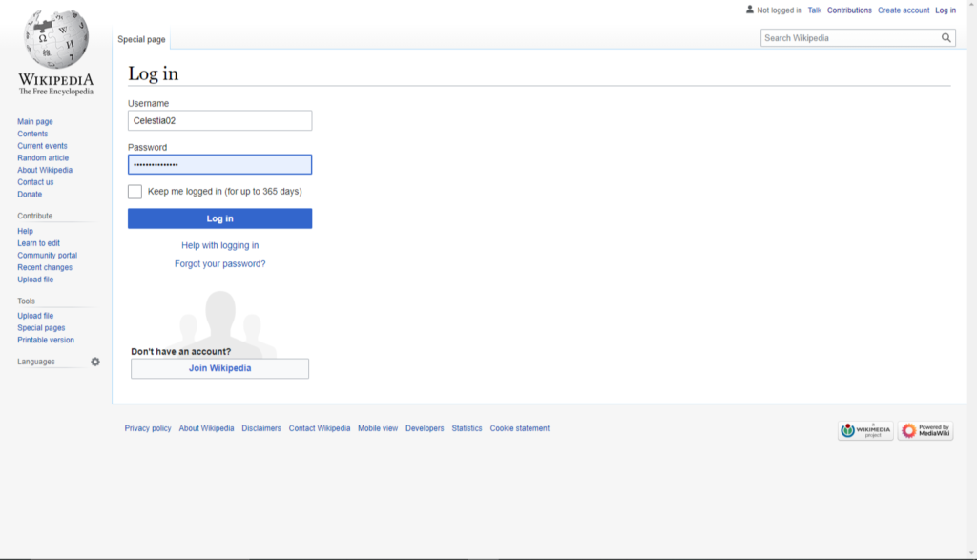Click the Wikimedia project badge
Image resolution: width=977 pixels, height=560 pixels.
point(865,430)
